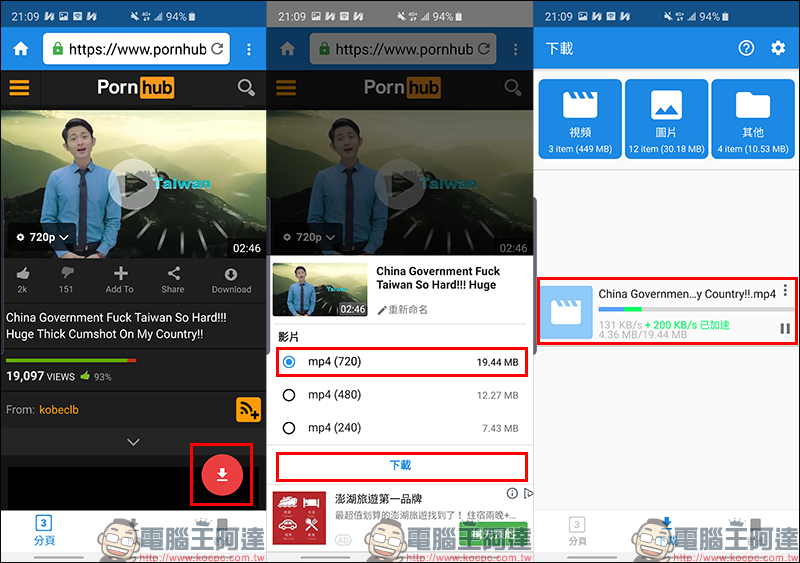Tap the video title text in left phone
The image size is (800, 563).
pyautogui.click(x=116, y=326)
